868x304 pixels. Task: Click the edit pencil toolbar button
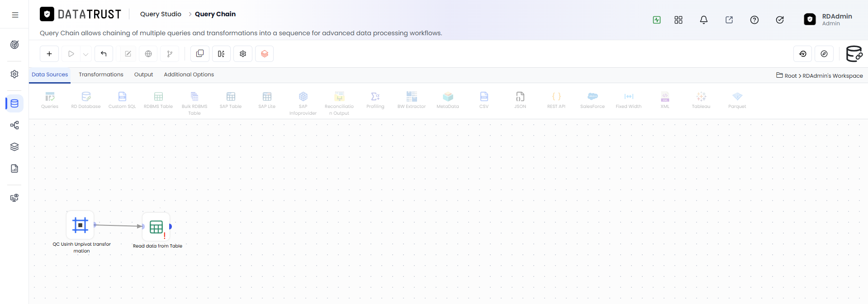(128, 54)
